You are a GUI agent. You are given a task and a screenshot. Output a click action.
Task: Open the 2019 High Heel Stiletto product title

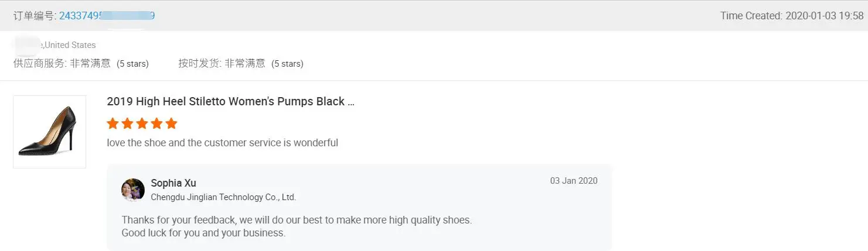coord(230,101)
